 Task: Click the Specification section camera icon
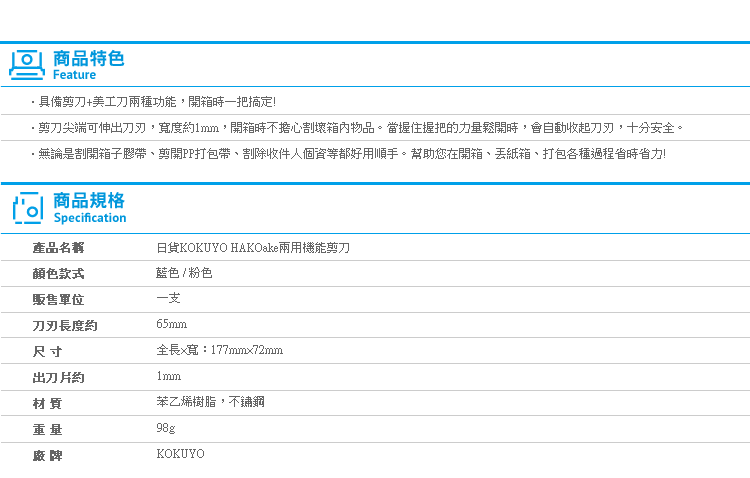28,208
